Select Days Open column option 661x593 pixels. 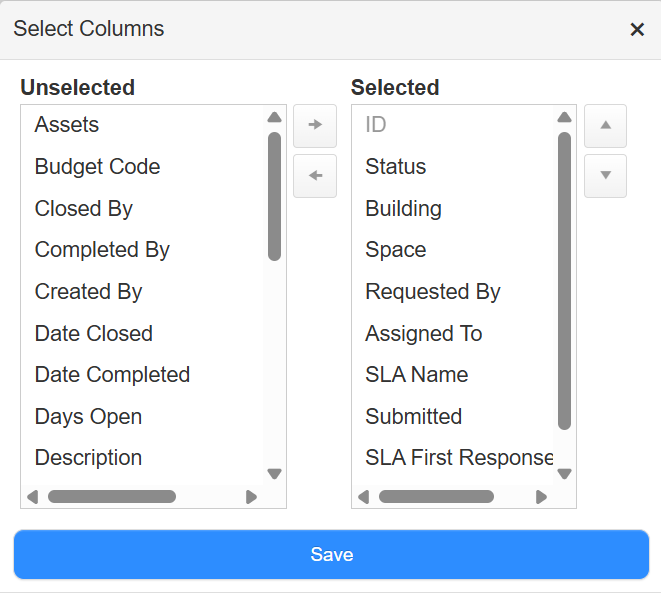click(x=88, y=417)
